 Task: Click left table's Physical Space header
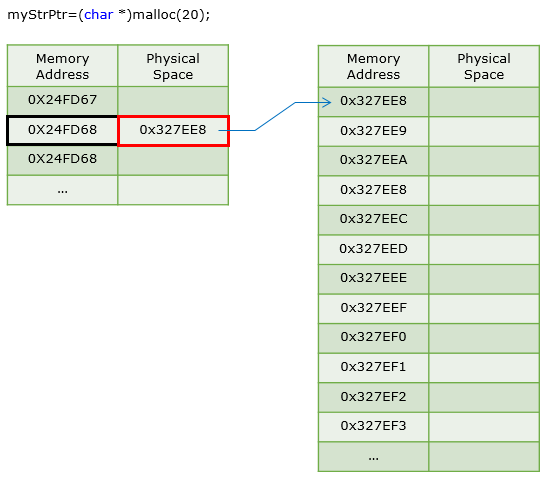[173, 66]
